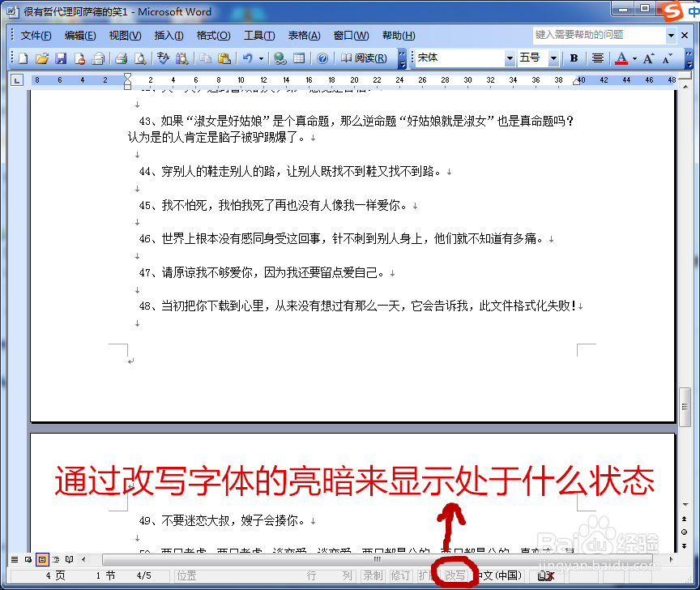Open the 表格(A) menu
Viewport: 700px width, 590px height.
pos(304,36)
